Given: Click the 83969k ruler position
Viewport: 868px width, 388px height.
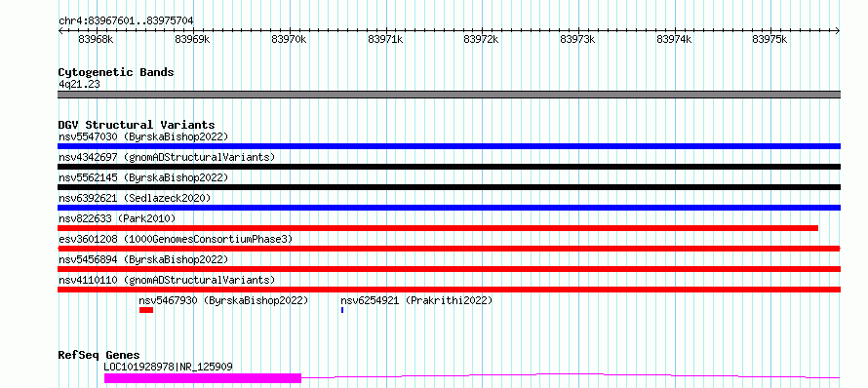Looking at the screenshot, I should tap(193, 39).
